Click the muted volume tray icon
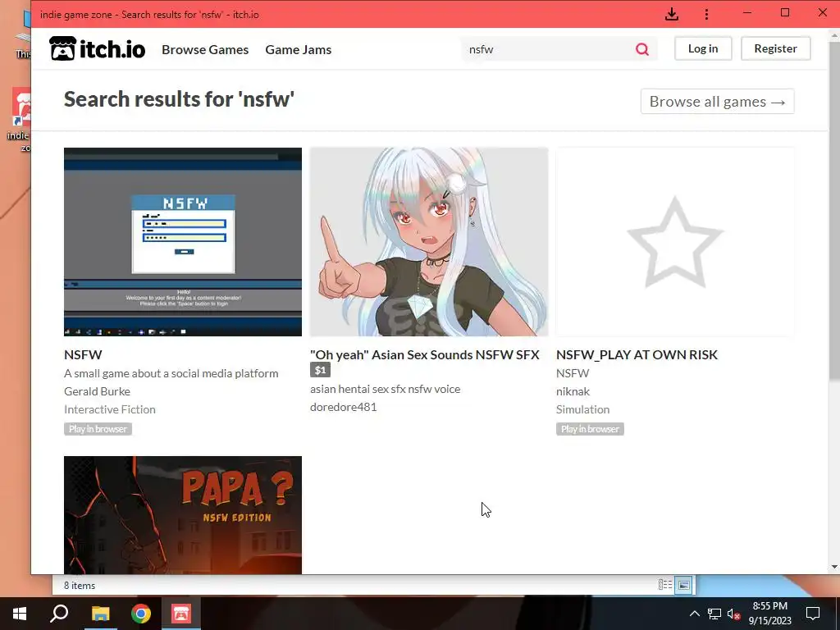This screenshot has width=840, height=630. pyautogui.click(x=733, y=614)
